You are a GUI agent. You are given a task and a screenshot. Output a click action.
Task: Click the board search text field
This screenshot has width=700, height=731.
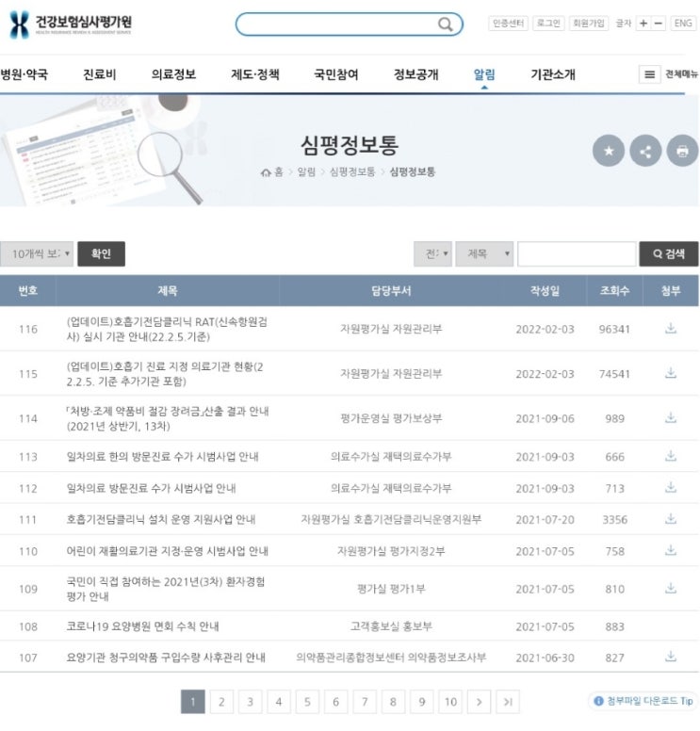[577, 253]
